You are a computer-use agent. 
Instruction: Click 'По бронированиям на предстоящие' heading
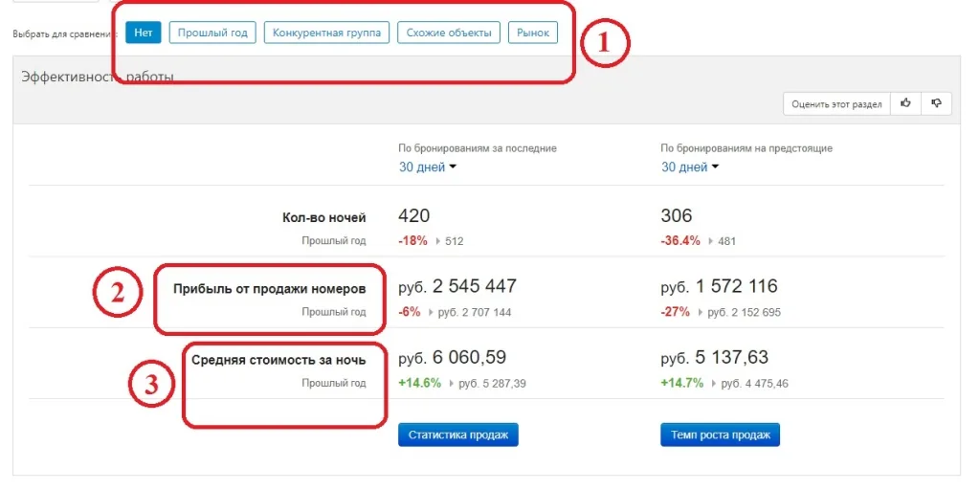click(x=746, y=148)
